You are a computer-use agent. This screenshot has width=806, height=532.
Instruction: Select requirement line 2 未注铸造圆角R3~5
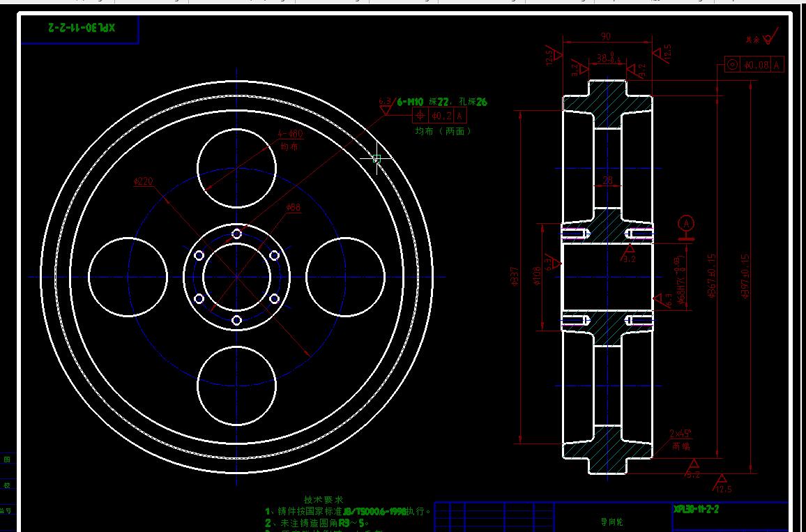click(x=317, y=523)
